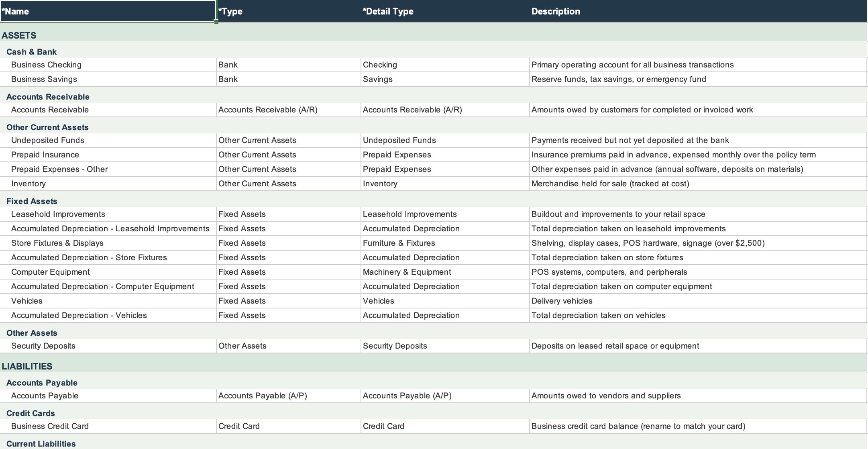Image resolution: width=868 pixels, height=449 pixels.
Task: Click the Checking detail type cell
Action: click(x=445, y=65)
